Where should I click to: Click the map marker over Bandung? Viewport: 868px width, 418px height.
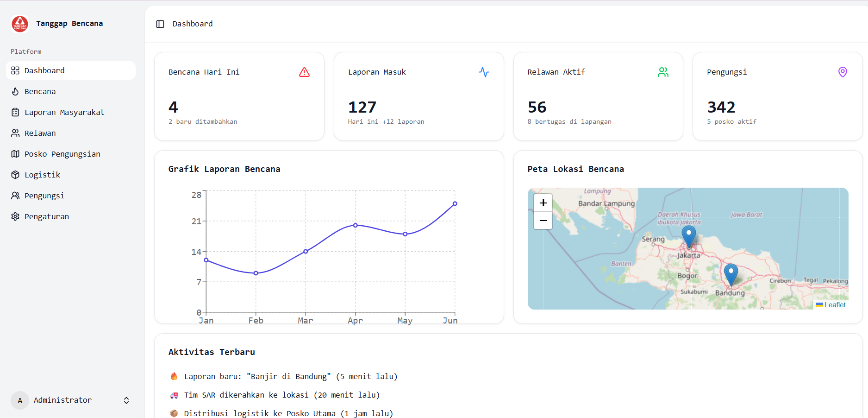coord(731,274)
